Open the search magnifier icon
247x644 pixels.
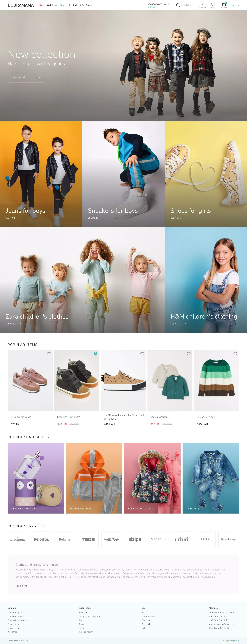[x=178, y=5]
